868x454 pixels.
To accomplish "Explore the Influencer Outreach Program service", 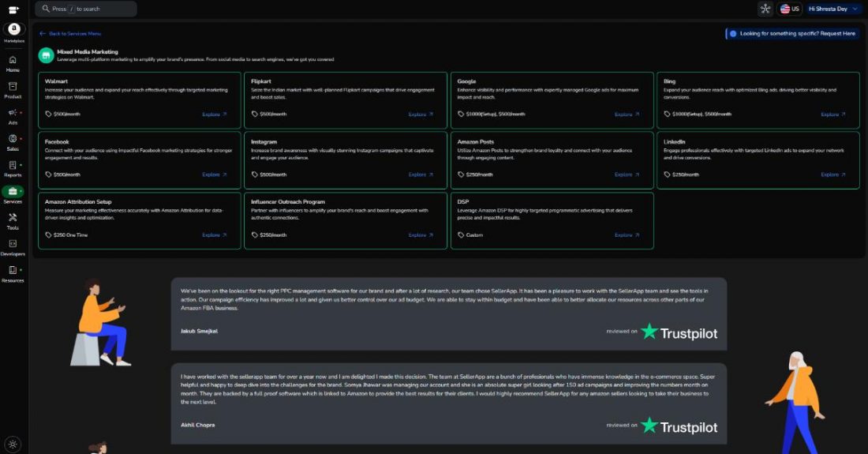I will pyautogui.click(x=421, y=235).
